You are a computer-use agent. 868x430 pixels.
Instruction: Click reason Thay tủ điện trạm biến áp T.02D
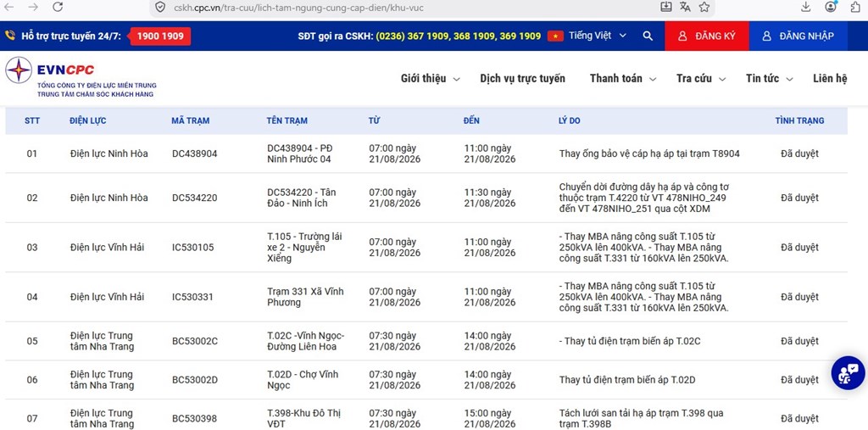coord(627,380)
